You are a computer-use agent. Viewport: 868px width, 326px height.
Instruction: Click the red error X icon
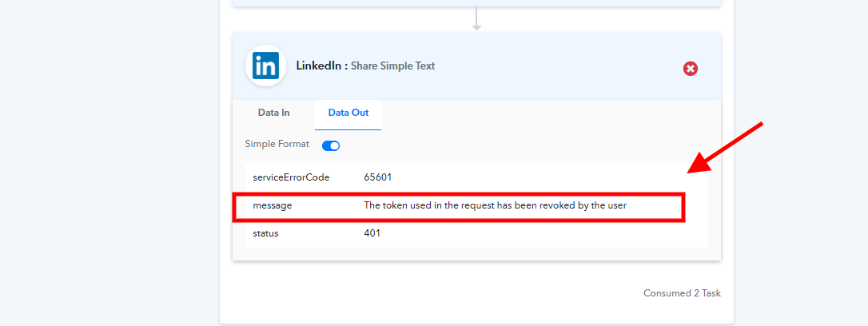click(691, 69)
